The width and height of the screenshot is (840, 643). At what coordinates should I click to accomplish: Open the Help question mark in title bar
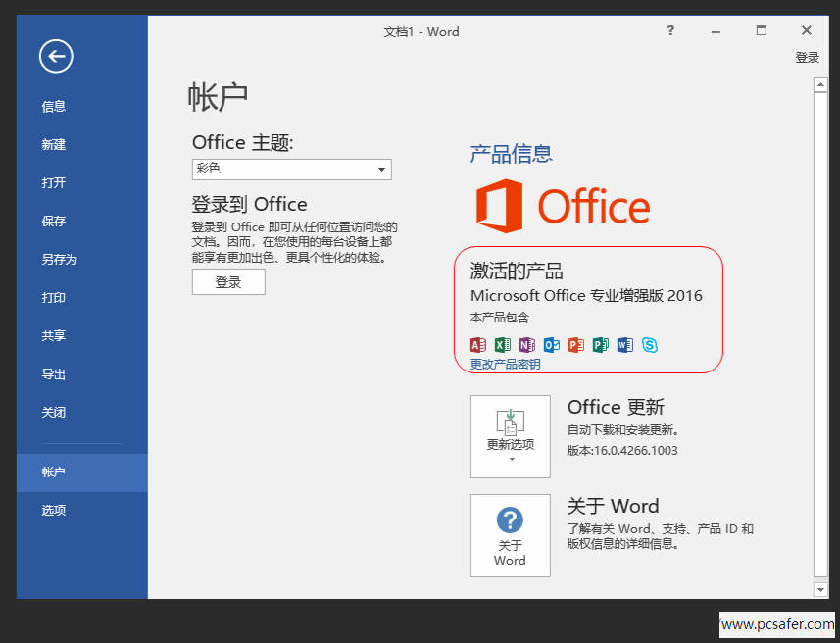(670, 30)
